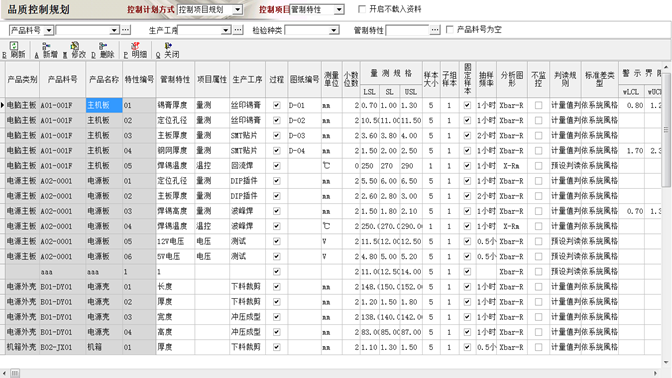This screenshot has width=672, height=378.
Task: Expand the 产品料号 value combo box
Action: (x=114, y=30)
